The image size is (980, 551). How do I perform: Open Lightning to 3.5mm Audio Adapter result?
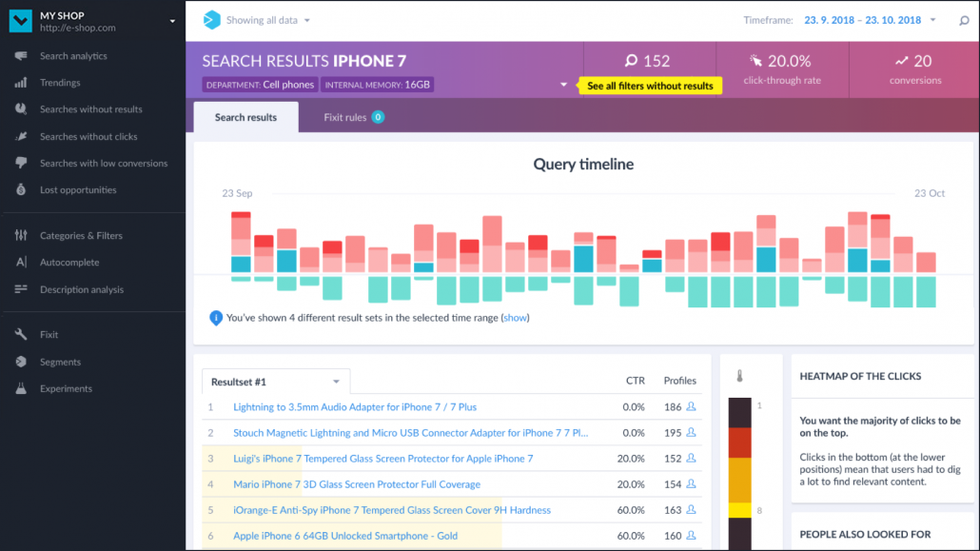click(x=355, y=406)
